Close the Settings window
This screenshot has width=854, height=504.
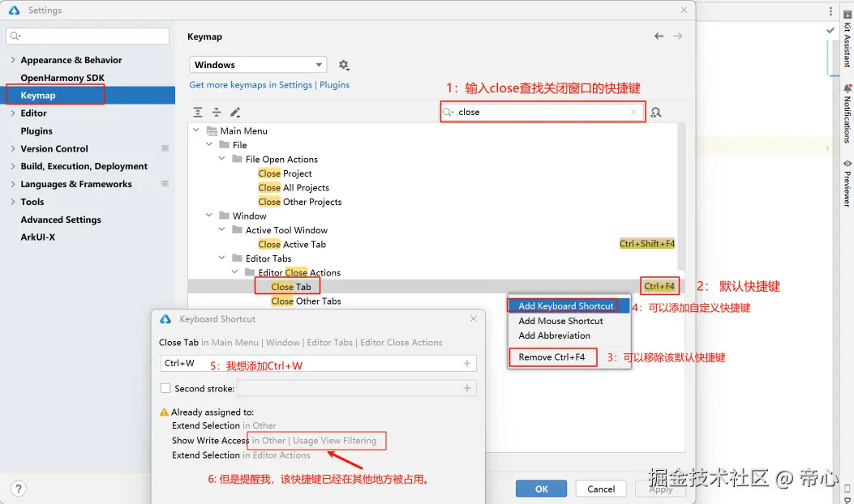tap(684, 11)
